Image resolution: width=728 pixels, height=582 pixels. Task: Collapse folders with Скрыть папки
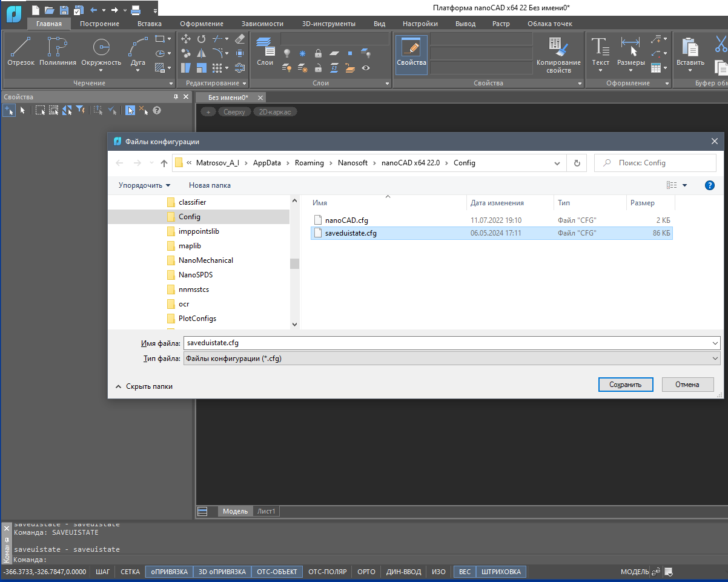click(144, 386)
